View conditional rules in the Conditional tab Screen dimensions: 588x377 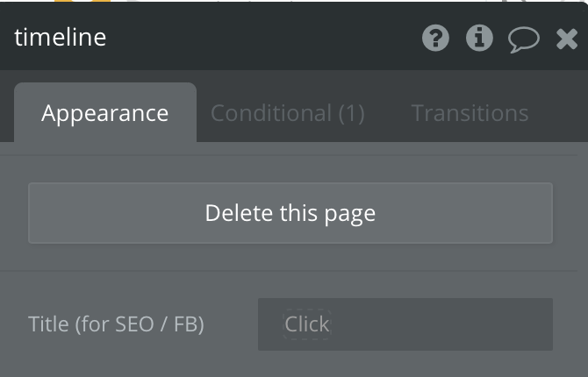(287, 113)
